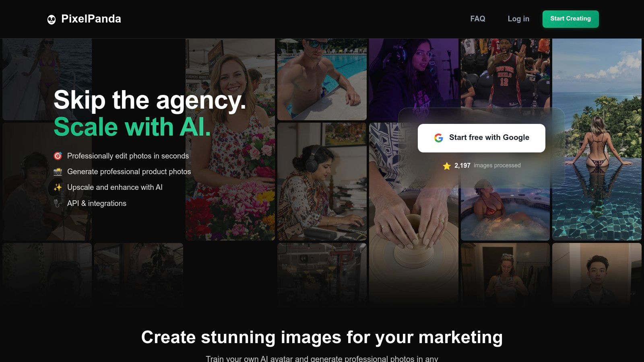
Task: Click the Google G logo icon
Action: click(x=439, y=138)
